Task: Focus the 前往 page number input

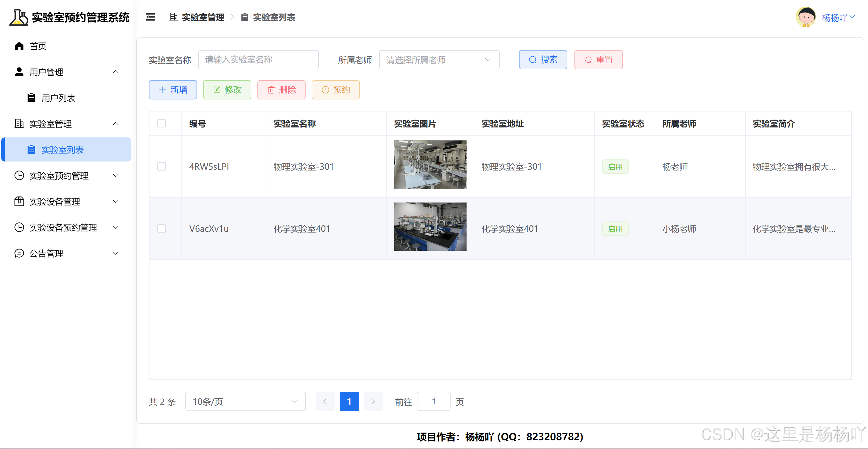Action: [433, 401]
